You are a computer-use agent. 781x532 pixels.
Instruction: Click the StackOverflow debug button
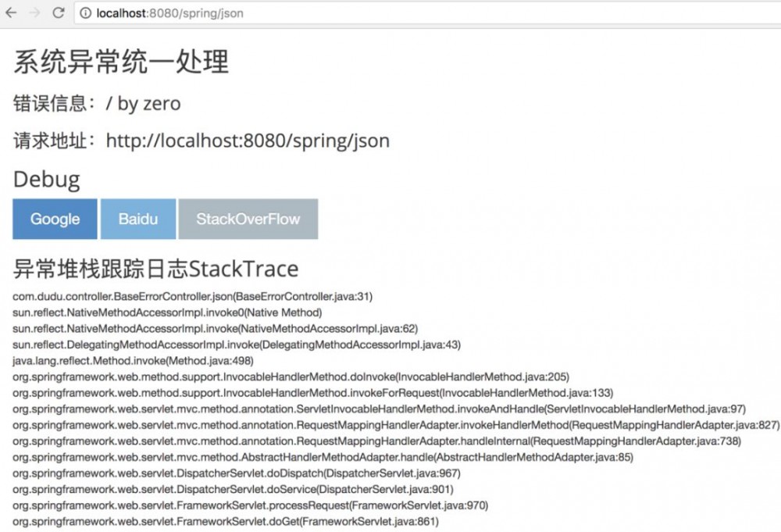(248, 220)
